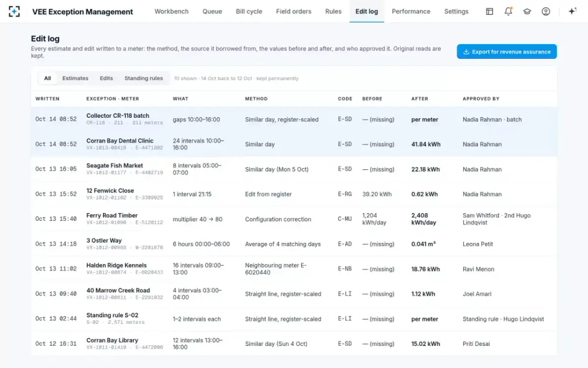Filter by Estimates

point(75,78)
